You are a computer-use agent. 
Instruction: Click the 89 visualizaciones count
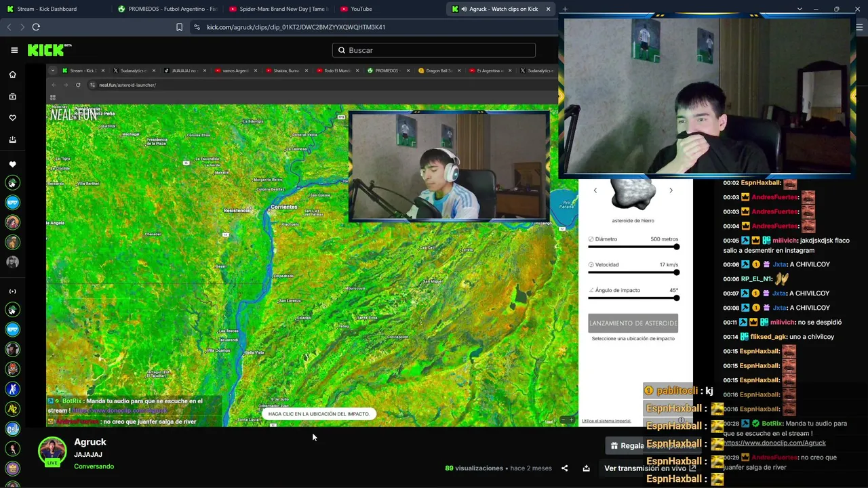pyautogui.click(x=474, y=468)
